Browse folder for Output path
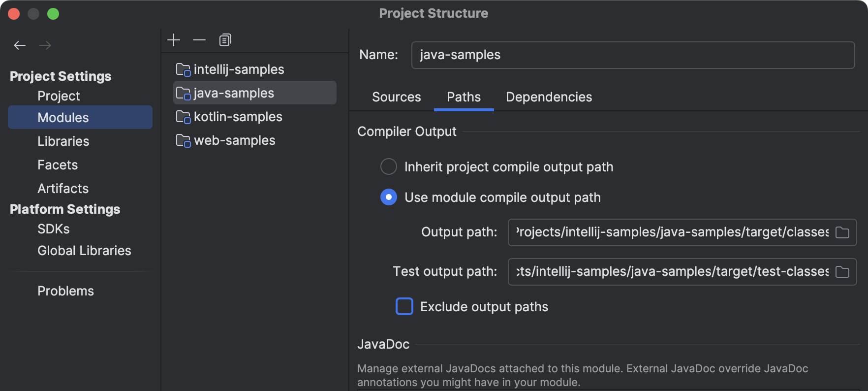This screenshot has height=391, width=868. [842, 232]
